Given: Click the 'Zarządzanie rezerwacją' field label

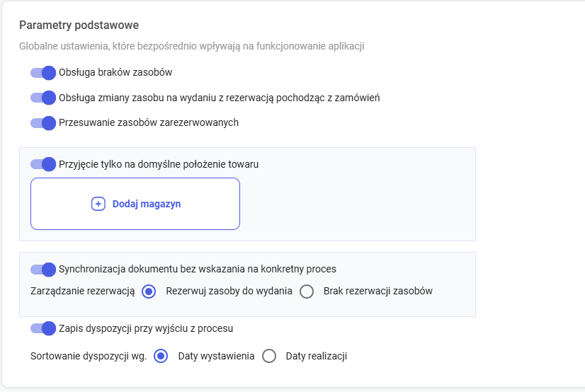Looking at the screenshot, I should 83,291.
